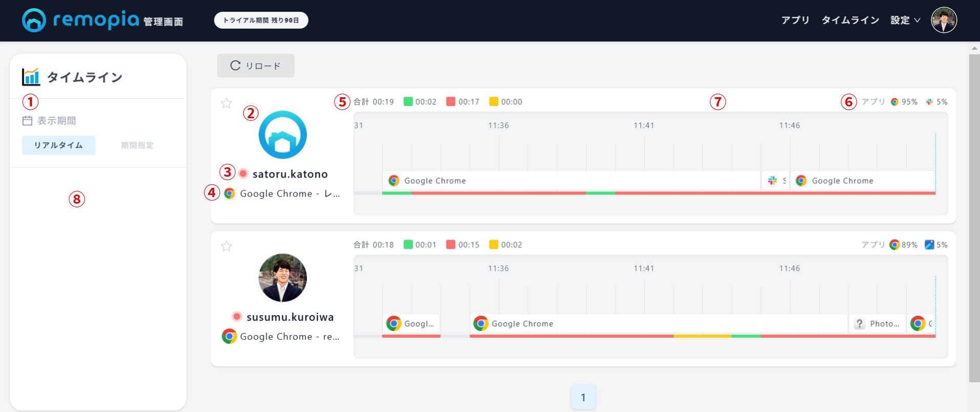
Task: Click the calendar icon beside 表示期間
Action: coord(28,121)
